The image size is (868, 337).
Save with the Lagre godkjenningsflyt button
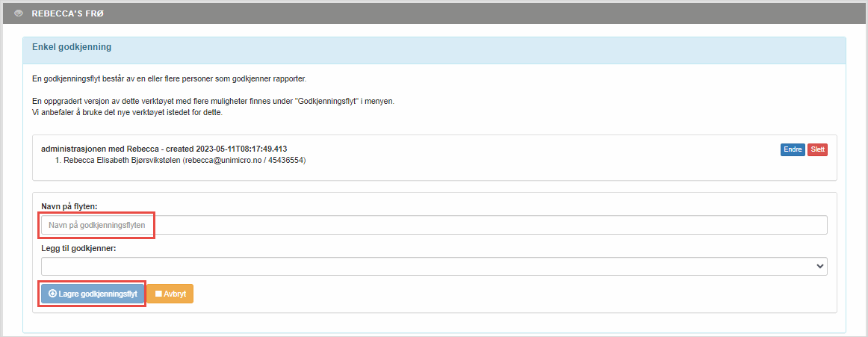pos(92,294)
